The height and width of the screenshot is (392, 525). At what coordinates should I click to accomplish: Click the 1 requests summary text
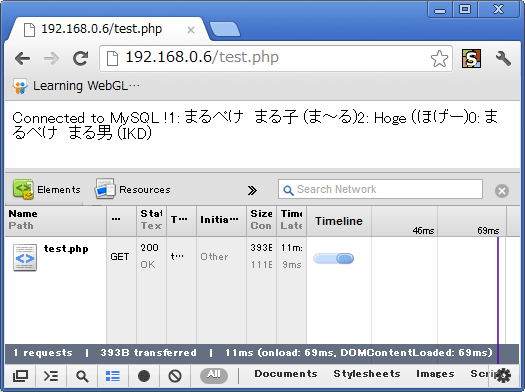pos(43,353)
